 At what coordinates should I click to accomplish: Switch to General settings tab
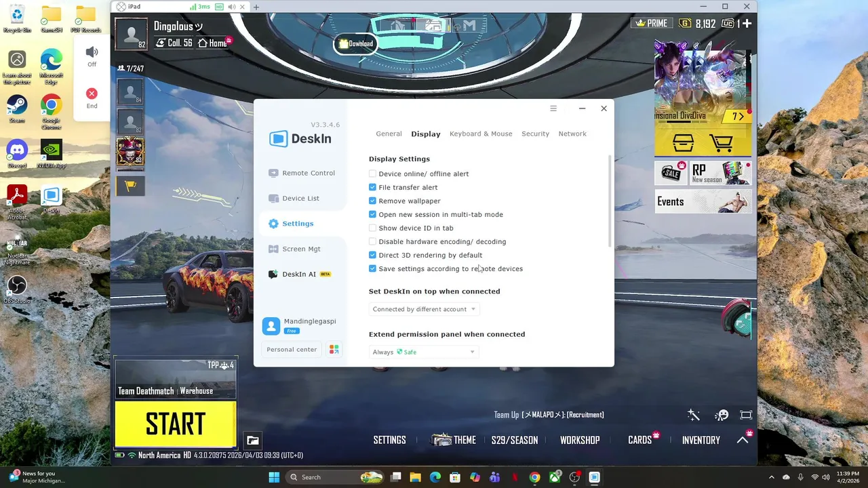(389, 134)
